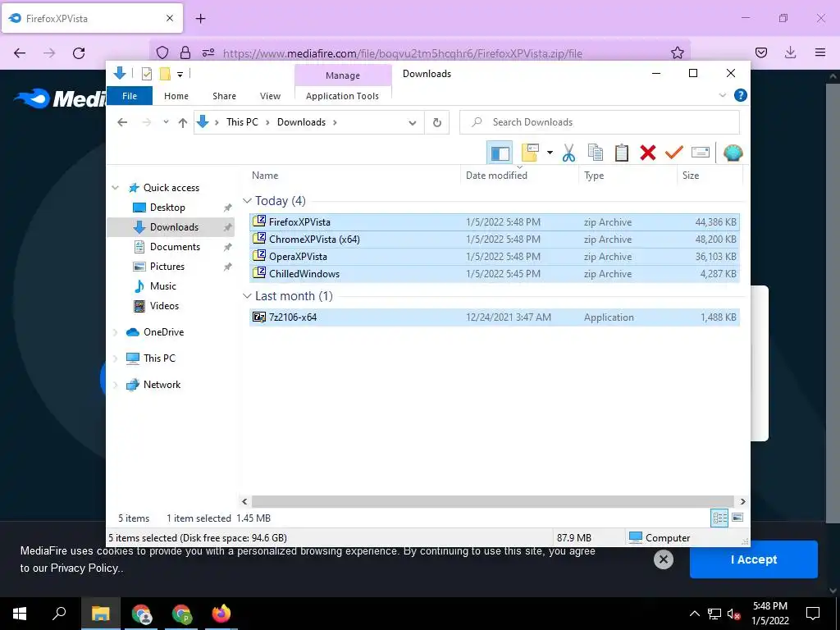
Task: Open Firefox Downloads panel
Action: click(x=790, y=52)
